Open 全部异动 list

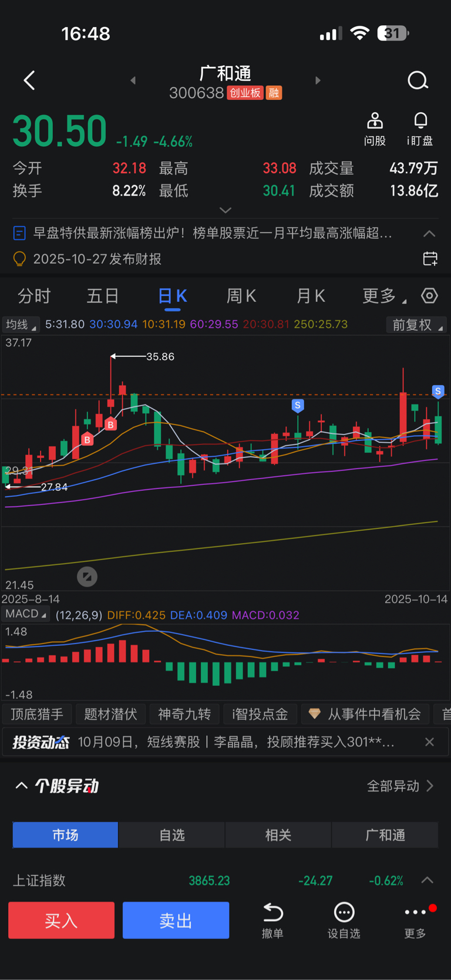click(400, 786)
